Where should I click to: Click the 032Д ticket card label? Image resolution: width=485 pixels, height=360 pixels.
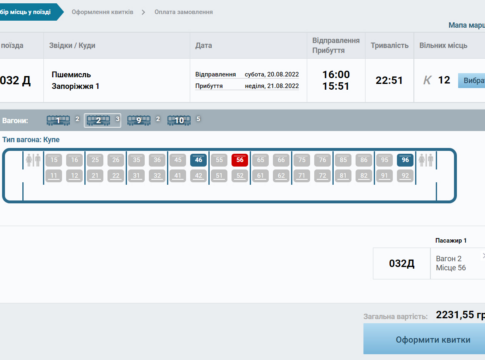point(402,263)
